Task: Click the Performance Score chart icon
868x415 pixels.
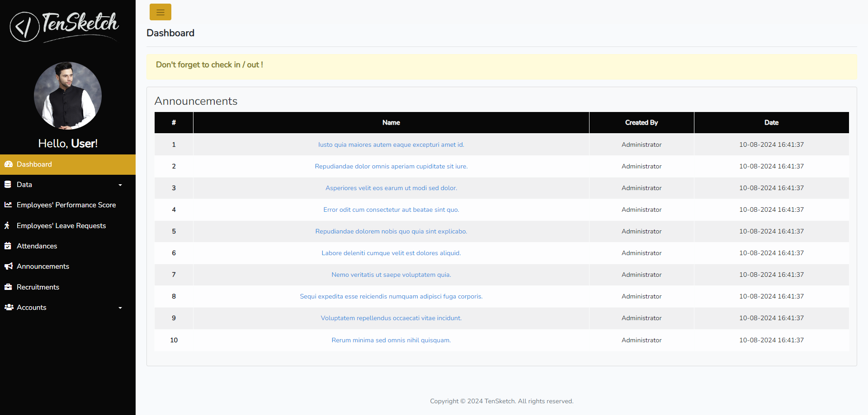Action: point(8,205)
